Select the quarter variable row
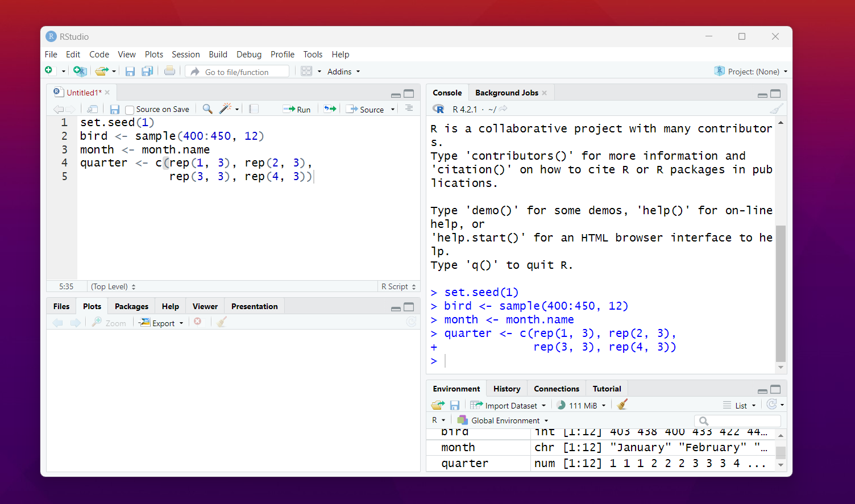This screenshot has width=855, height=504. pyautogui.click(x=600, y=463)
